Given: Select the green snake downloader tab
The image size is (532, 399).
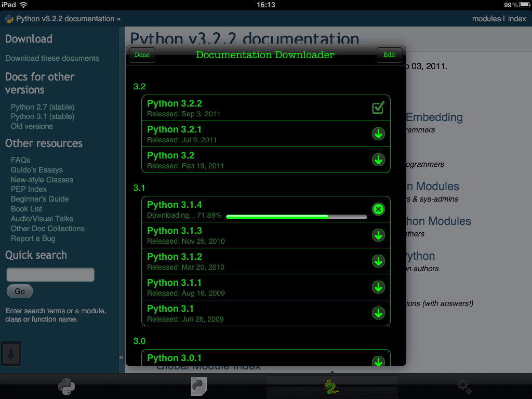Looking at the screenshot, I should click(x=331, y=387).
